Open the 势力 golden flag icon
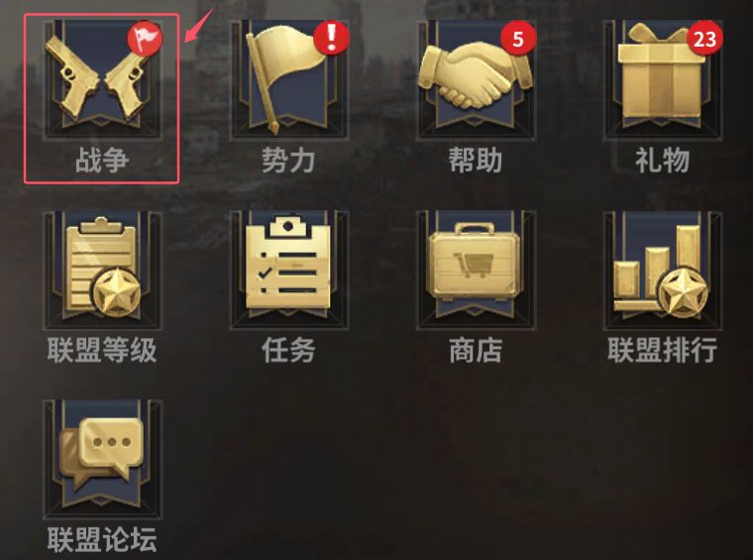This screenshot has height=560, width=753. click(289, 79)
